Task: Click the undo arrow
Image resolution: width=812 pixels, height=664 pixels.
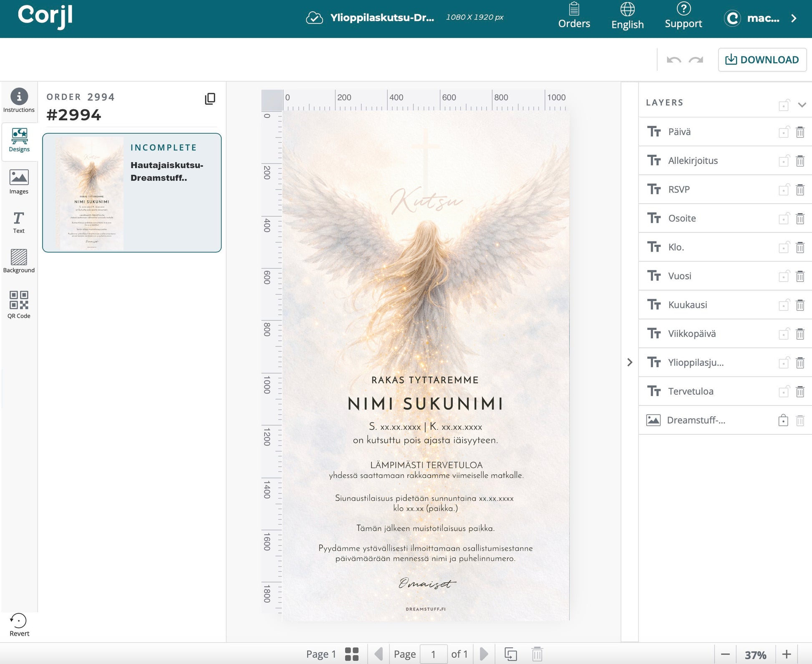Action: (x=673, y=60)
